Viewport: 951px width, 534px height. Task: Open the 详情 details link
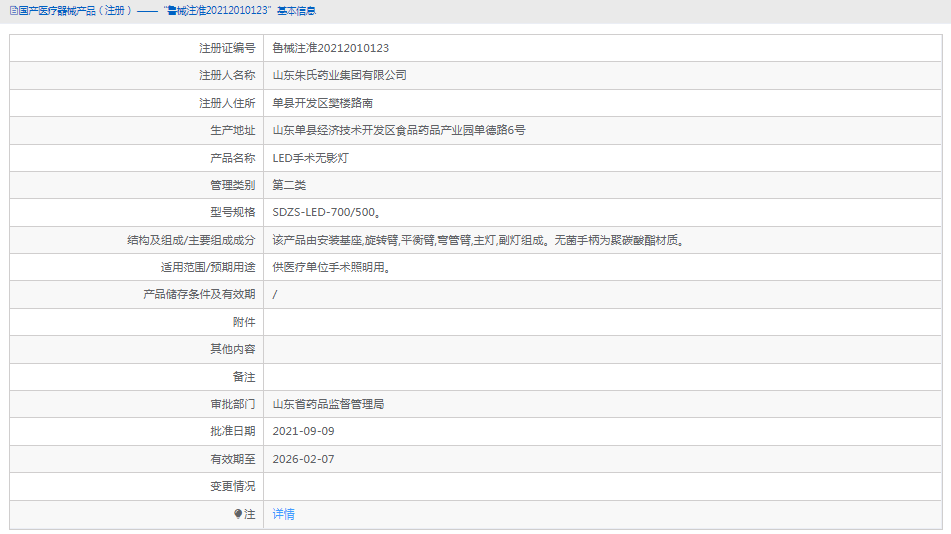pos(283,514)
